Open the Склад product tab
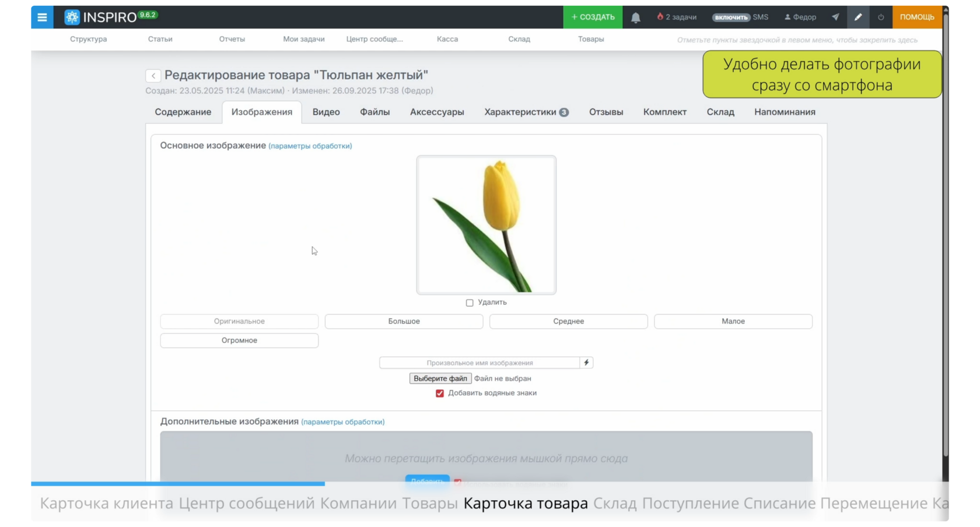This screenshot has height=527, width=980. (x=720, y=112)
